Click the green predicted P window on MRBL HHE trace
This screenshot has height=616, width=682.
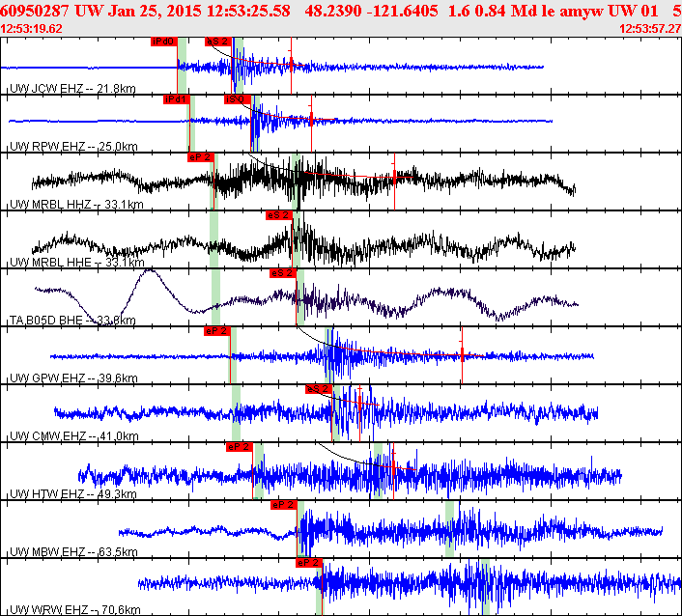click(214, 239)
